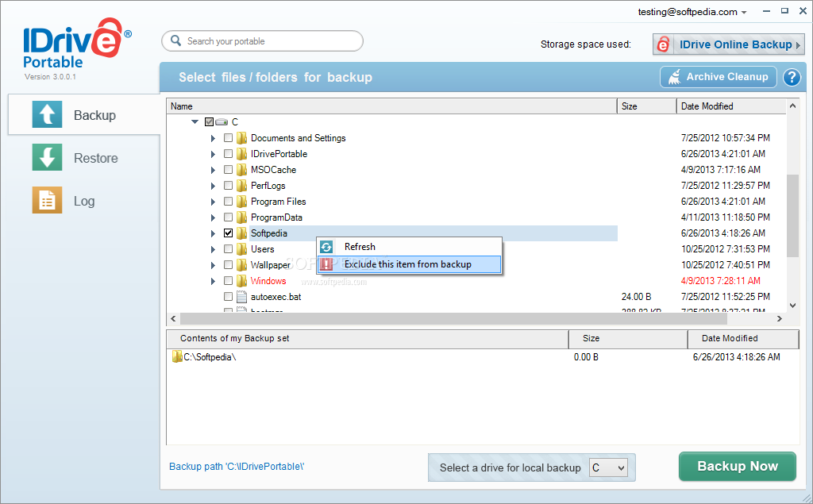Click the Wallpaper folder name
This screenshot has width=813, height=504.
[x=271, y=265]
